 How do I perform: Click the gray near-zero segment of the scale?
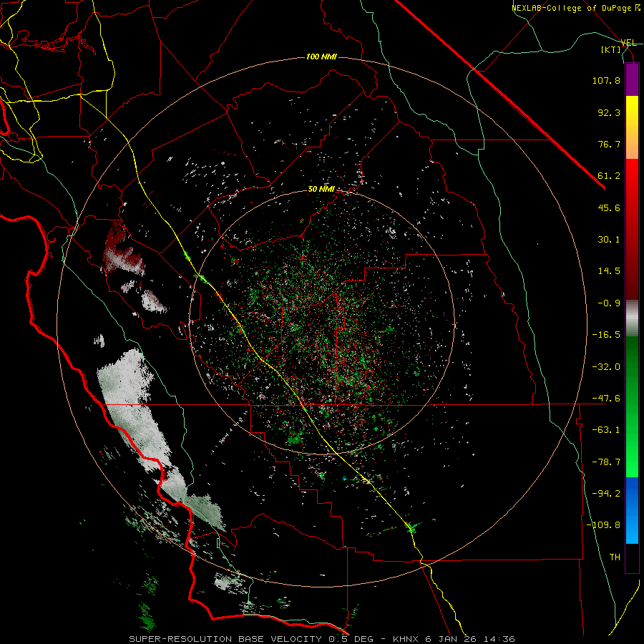632,318
